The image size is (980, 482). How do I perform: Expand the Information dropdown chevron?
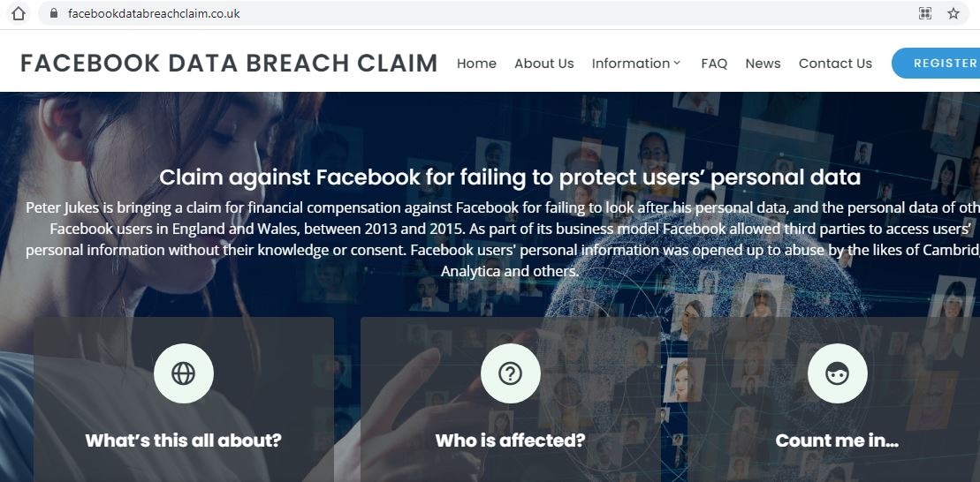tap(677, 63)
